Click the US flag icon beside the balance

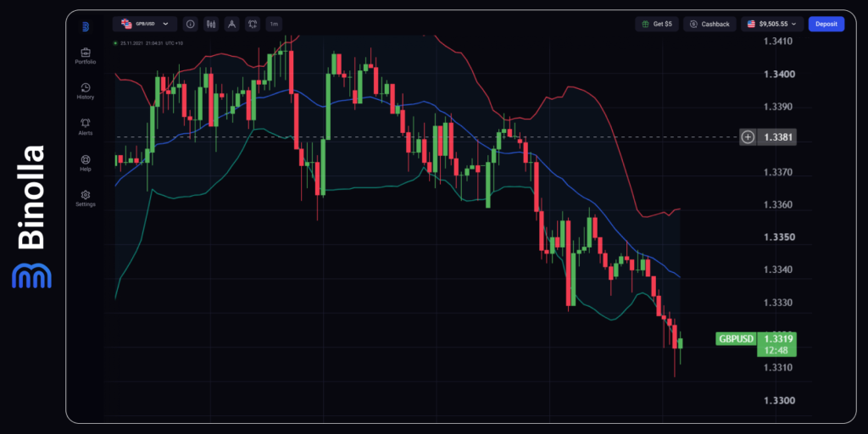tap(751, 24)
